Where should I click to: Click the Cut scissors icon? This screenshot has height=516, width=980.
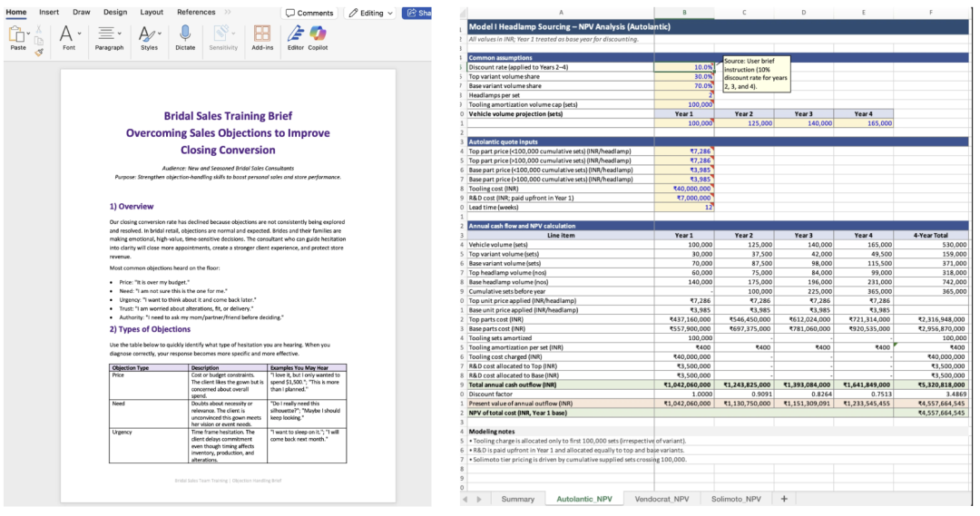tap(39, 28)
